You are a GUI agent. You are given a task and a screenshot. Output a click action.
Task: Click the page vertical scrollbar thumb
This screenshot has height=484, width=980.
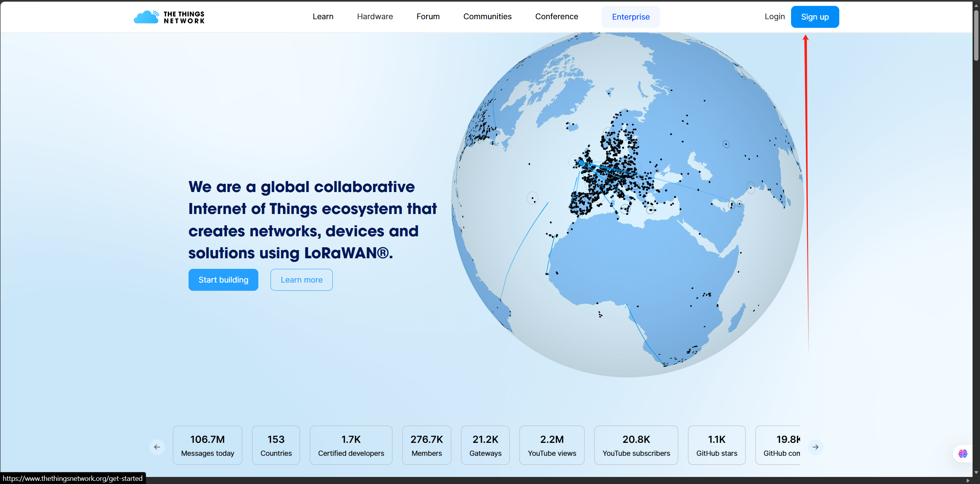(976, 35)
